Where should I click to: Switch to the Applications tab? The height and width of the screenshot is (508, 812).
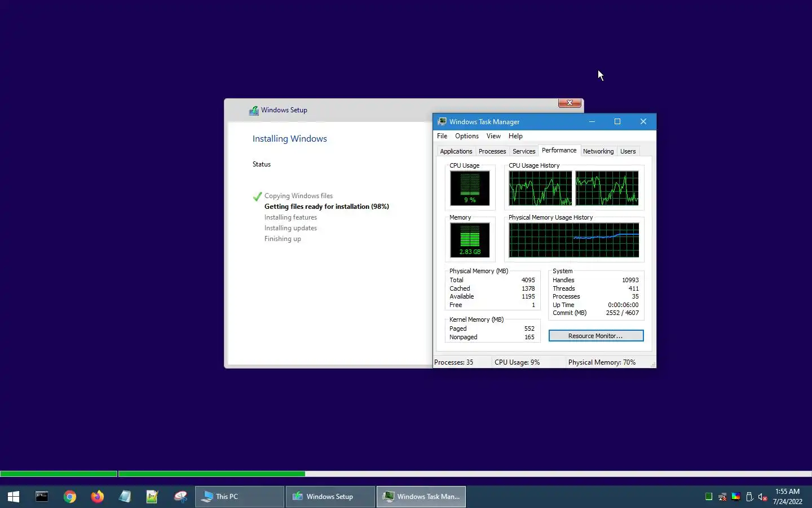coord(456,151)
